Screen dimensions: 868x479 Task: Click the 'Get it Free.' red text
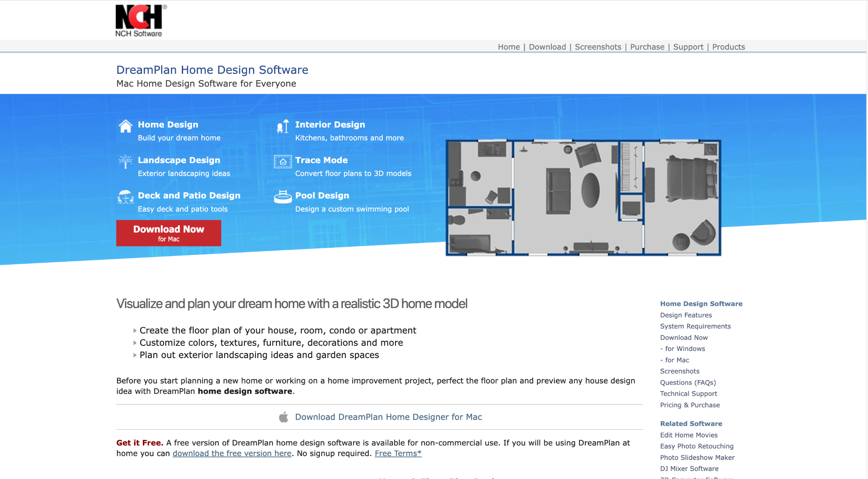pos(140,443)
